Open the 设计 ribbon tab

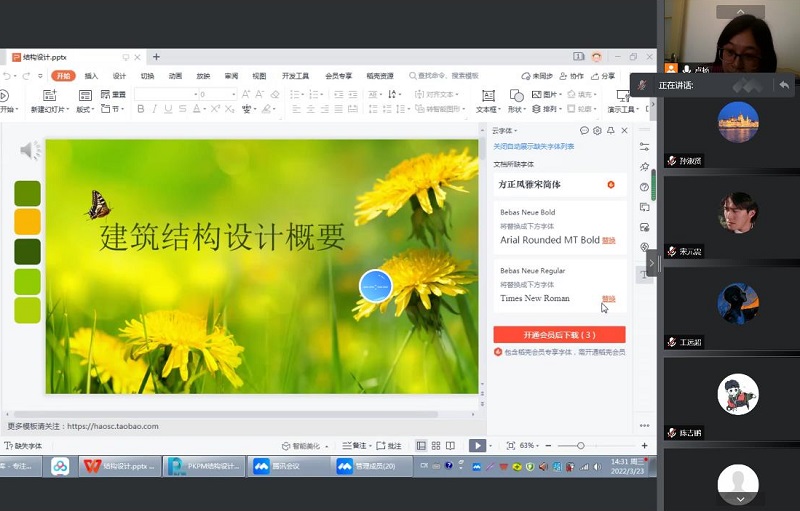coord(119,75)
